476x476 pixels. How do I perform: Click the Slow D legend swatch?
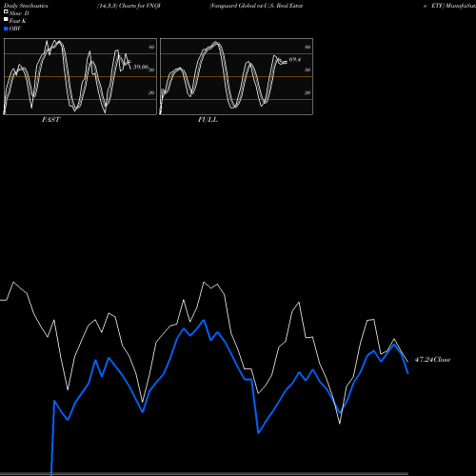(6, 11)
